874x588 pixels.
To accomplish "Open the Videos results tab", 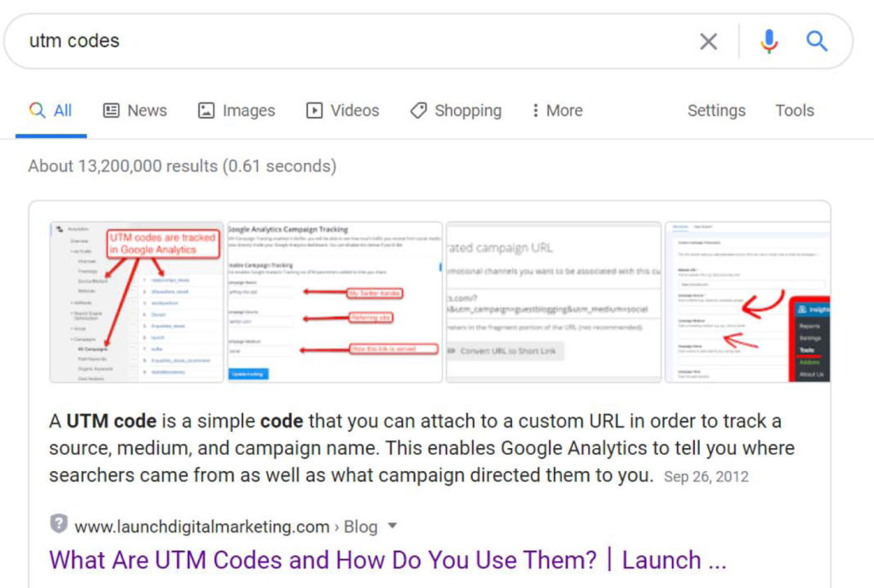I will click(342, 110).
